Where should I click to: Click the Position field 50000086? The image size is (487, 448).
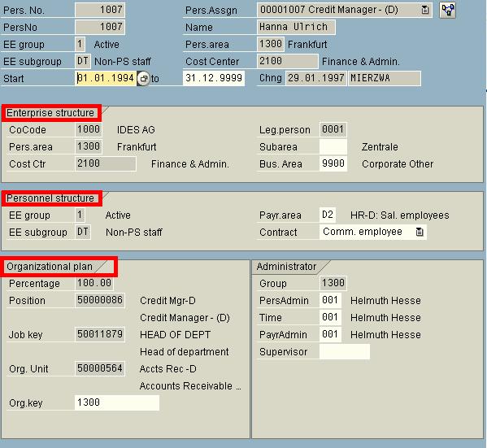100,300
